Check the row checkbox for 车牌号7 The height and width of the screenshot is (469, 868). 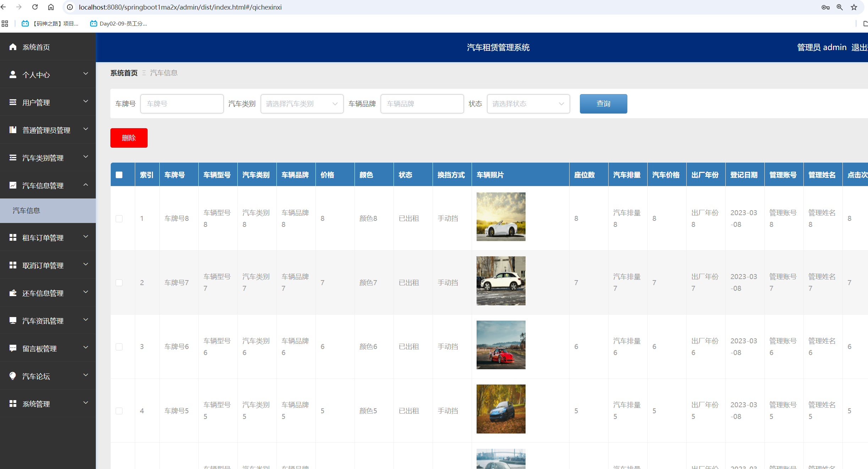[x=119, y=283]
